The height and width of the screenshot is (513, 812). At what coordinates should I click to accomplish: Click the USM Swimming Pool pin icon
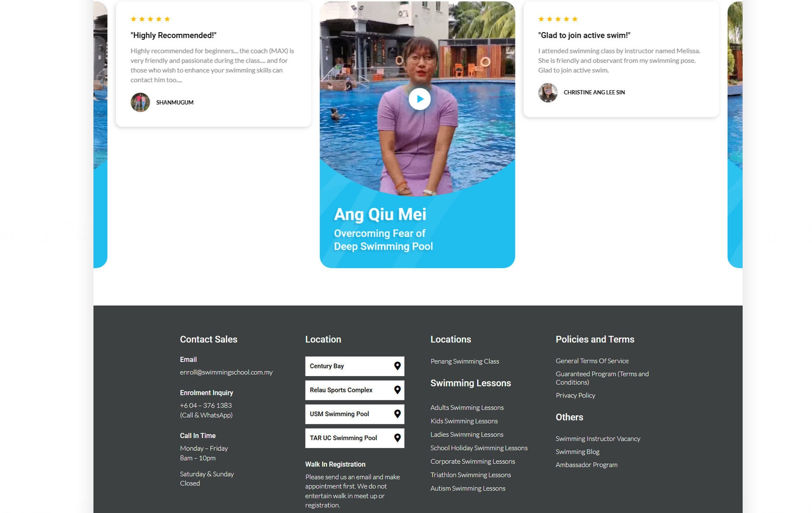397,414
